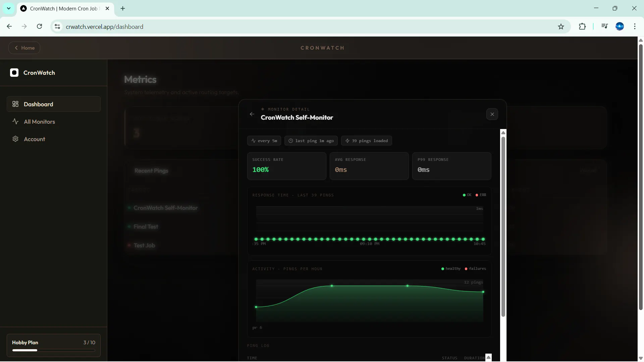Reload the page

click(39, 26)
